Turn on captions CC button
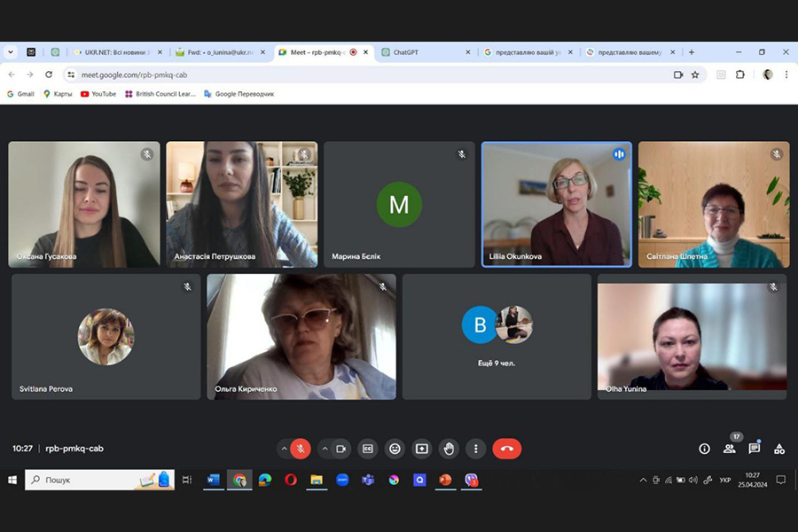This screenshot has height=532, width=798. pyautogui.click(x=367, y=449)
